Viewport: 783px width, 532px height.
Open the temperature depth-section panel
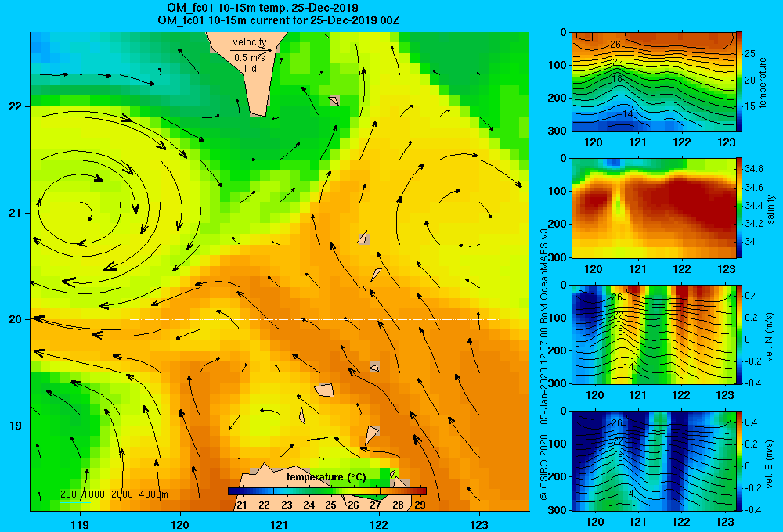(x=654, y=82)
